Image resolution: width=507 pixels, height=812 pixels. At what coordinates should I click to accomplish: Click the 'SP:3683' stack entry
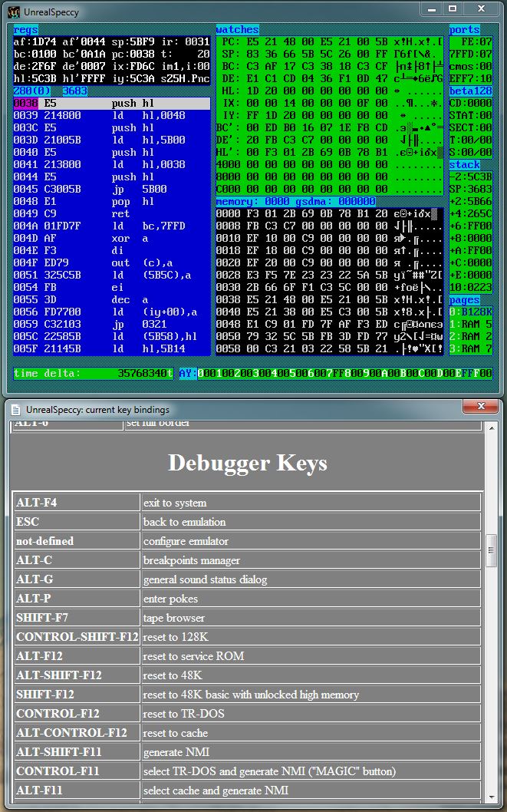click(471, 189)
